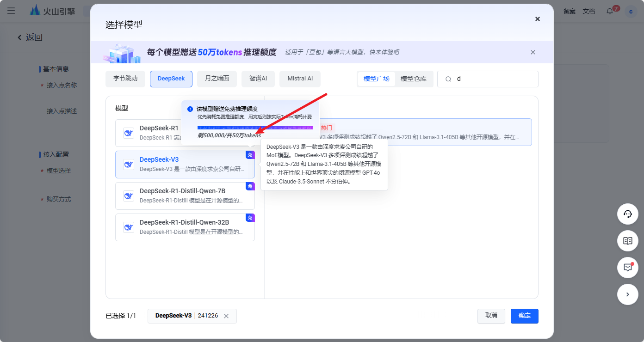Open the documentation book icon
This screenshot has height=342, width=644.
click(x=628, y=241)
